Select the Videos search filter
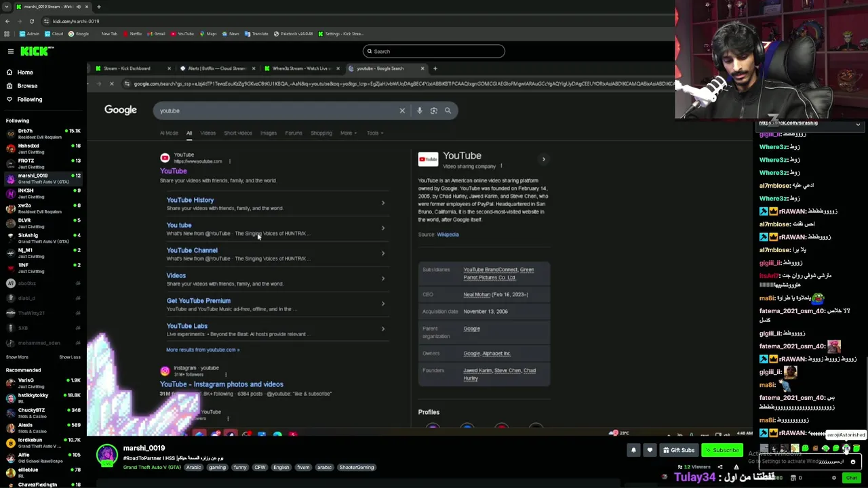The height and width of the screenshot is (488, 868). (x=208, y=133)
